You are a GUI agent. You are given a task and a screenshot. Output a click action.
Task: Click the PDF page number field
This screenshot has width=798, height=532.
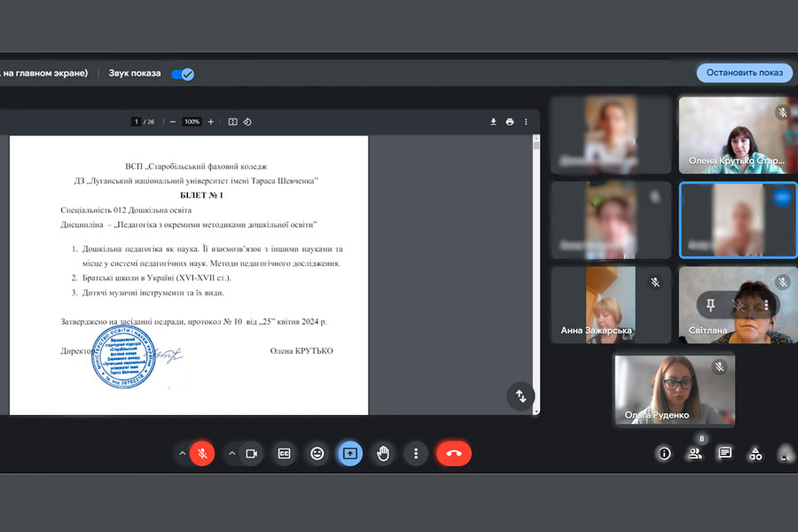point(136,121)
